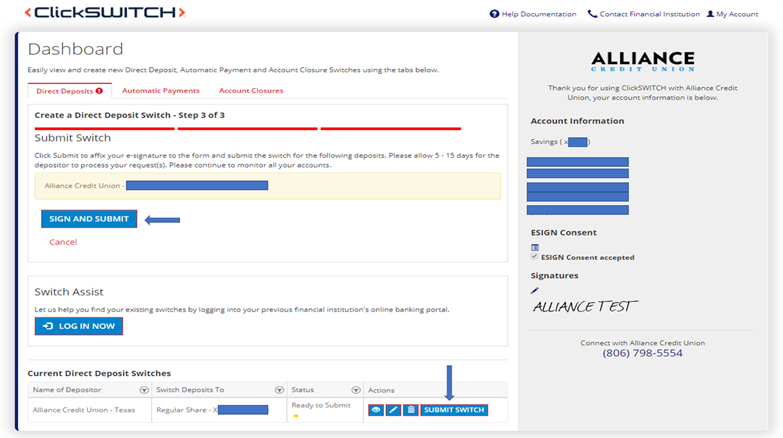Switch to Account Closures tab
This screenshot has width=783, height=438.
tap(251, 90)
